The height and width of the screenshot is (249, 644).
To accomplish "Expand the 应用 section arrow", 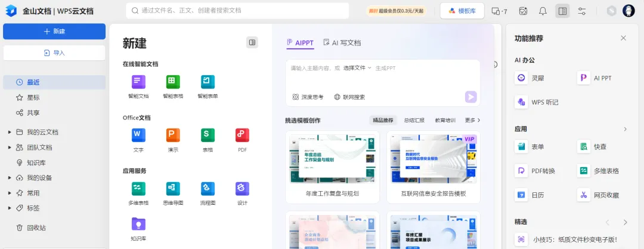I will [x=625, y=129].
